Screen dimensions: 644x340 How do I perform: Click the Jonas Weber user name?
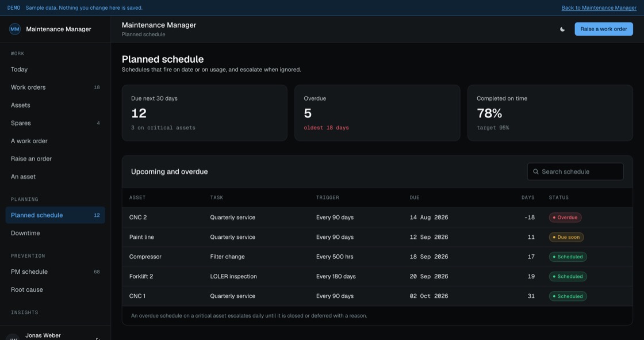[43, 335]
